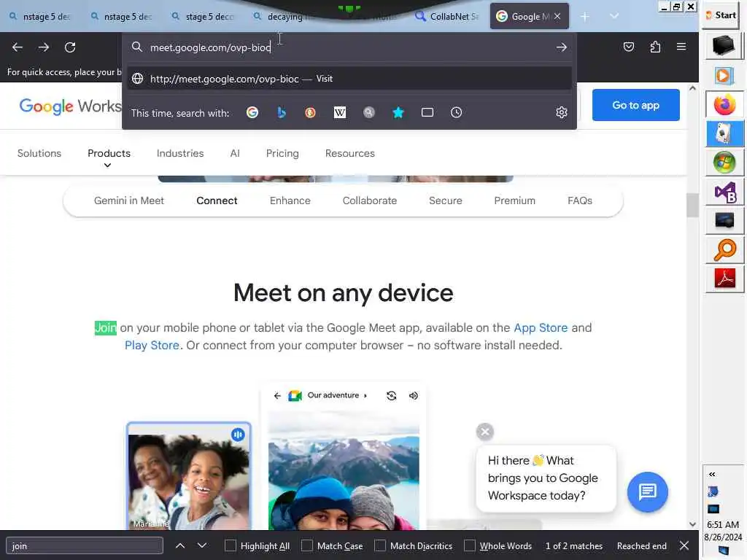Image resolution: width=747 pixels, height=560 pixels.
Task: Enable Match Case checkbox
Action: click(307, 545)
